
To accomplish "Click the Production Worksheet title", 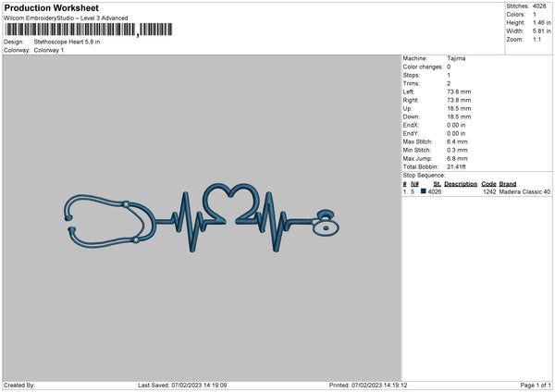I will click(x=52, y=7).
